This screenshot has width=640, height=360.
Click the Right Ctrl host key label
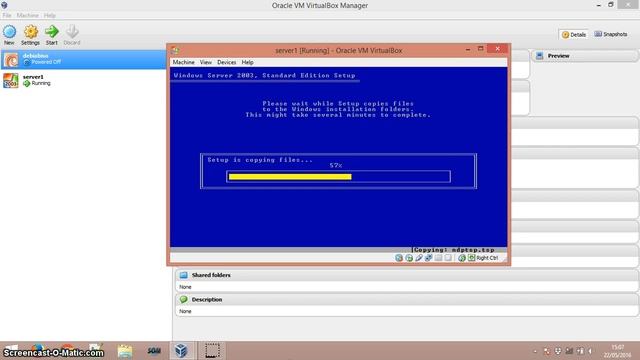coord(487,258)
